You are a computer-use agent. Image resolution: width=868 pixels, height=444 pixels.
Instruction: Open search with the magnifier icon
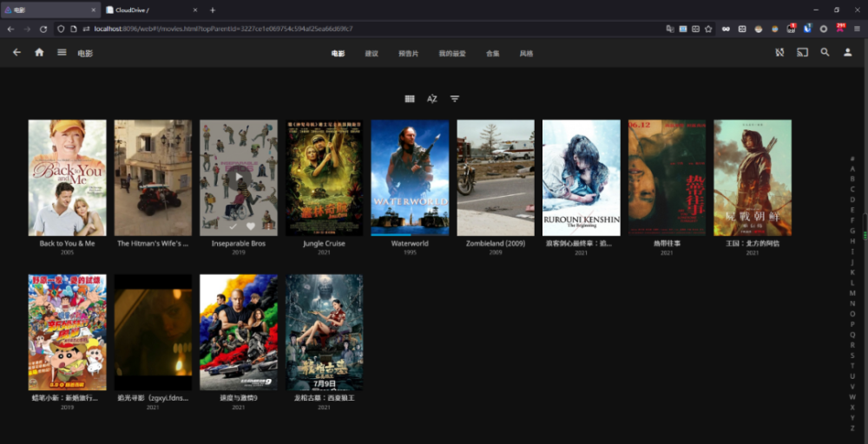click(825, 53)
